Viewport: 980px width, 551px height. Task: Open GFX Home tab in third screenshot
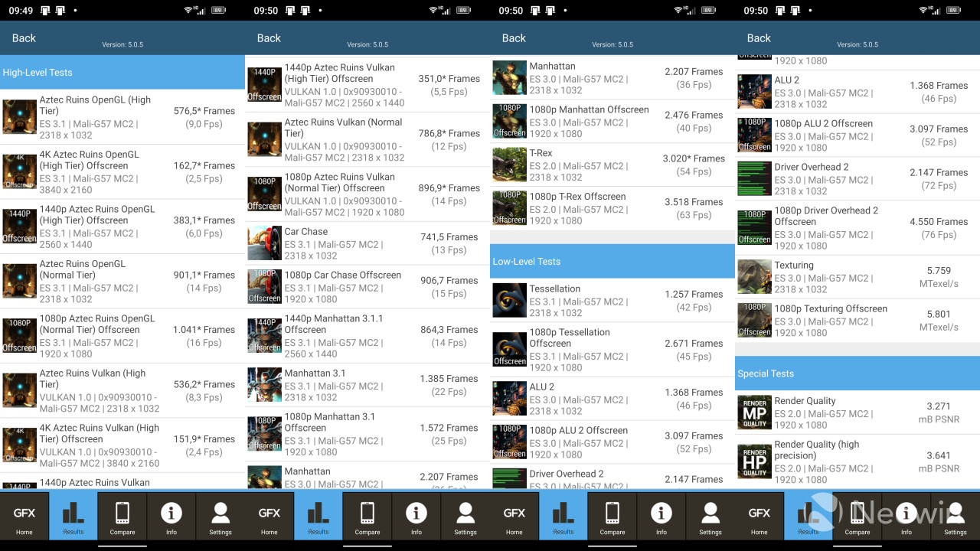point(514,517)
